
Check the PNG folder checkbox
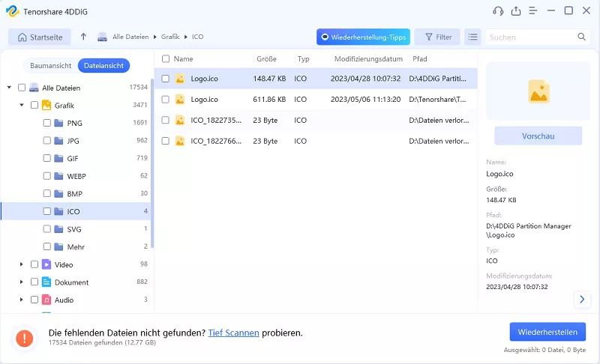46,123
